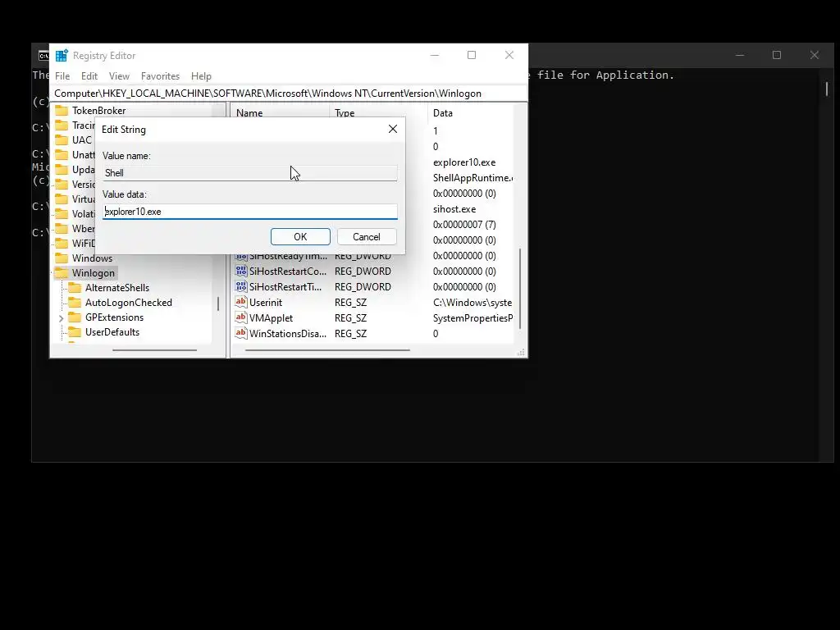Click the Winlogon folder icon
840x630 pixels.
(62, 272)
